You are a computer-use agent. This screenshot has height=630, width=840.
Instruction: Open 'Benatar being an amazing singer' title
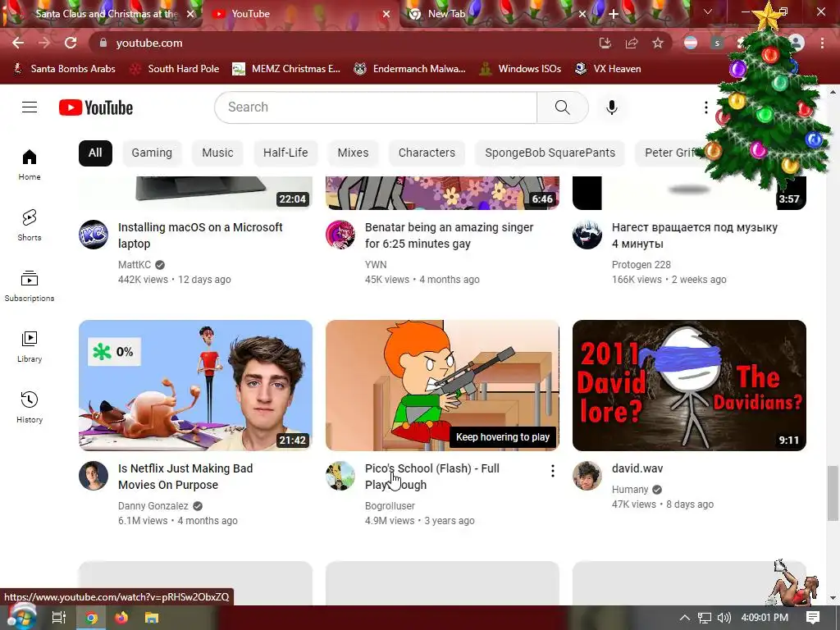coord(449,235)
